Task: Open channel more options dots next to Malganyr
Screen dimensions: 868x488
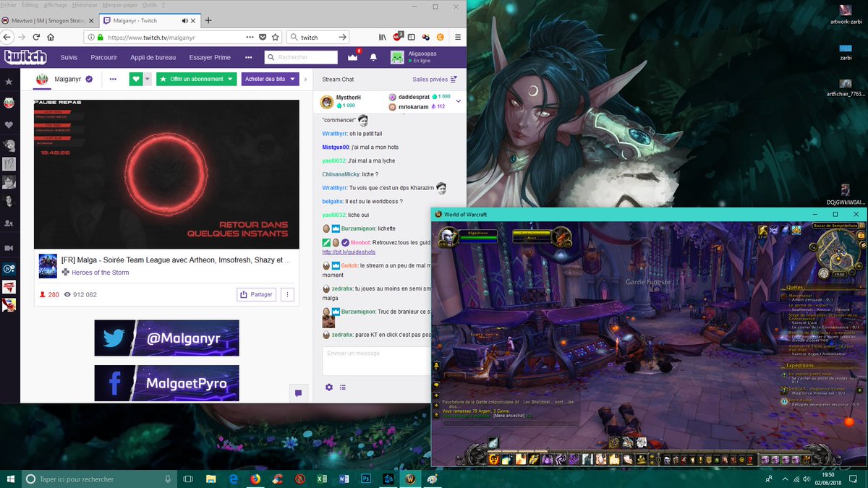Action: [113, 79]
